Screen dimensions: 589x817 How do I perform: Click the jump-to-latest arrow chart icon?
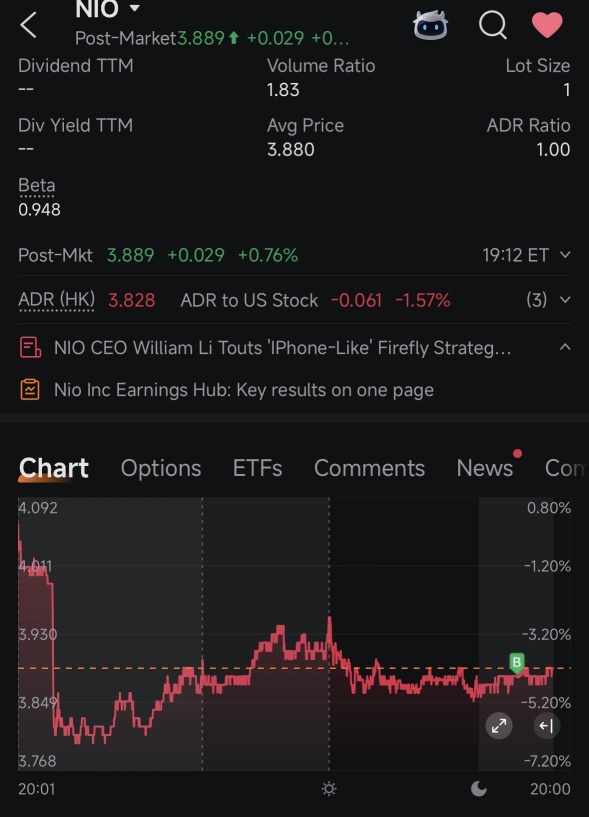pyautogui.click(x=547, y=726)
